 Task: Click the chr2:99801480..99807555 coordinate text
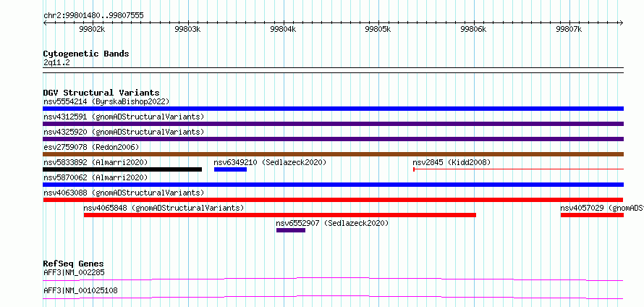(93, 16)
